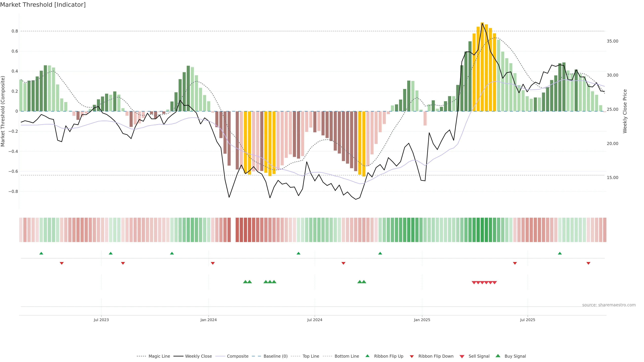The height and width of the screenshot is (362, 644).
Task: Toggle the Composite legend entry
Action: point(237,356)
